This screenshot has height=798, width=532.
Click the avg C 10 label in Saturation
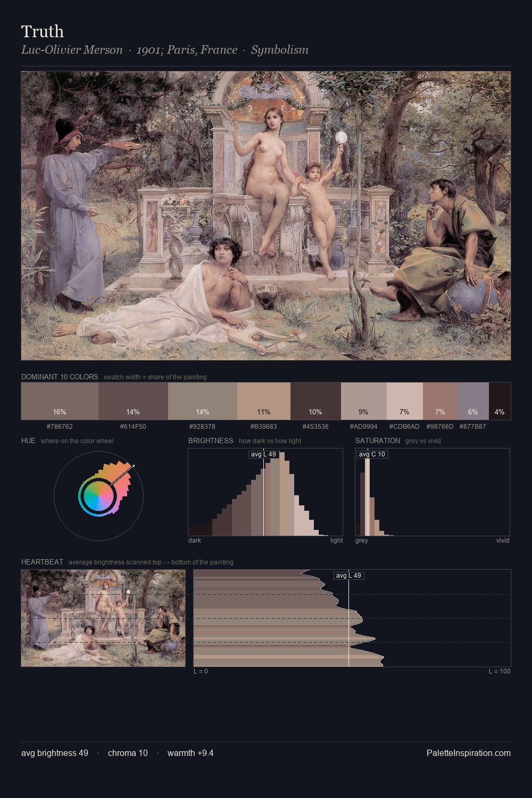[x=372, y=454]
